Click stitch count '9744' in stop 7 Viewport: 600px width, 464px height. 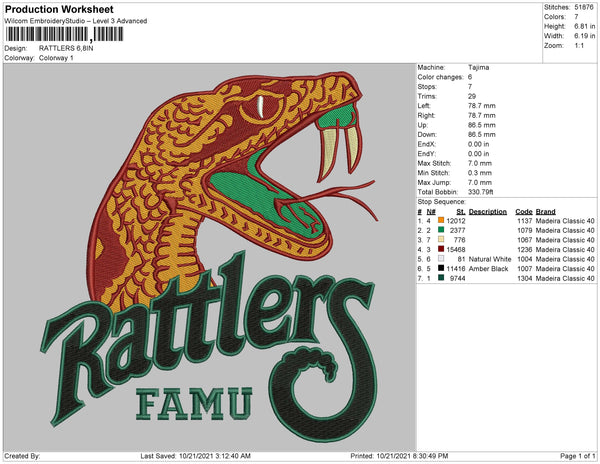tap(458, 278)
